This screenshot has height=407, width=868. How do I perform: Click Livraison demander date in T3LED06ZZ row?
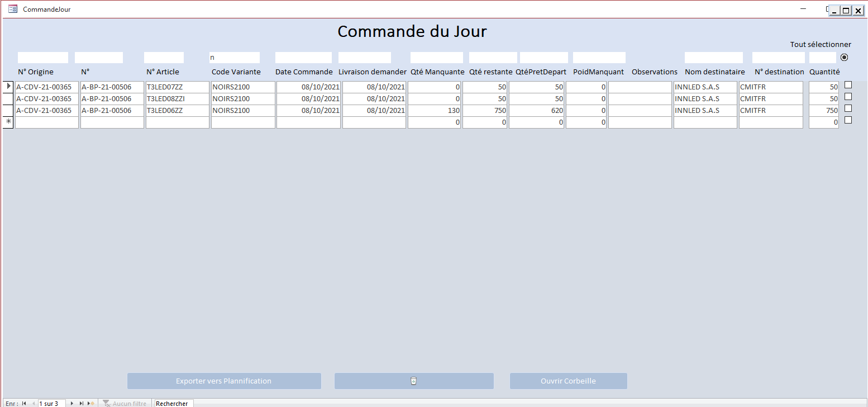coord(374,111)
